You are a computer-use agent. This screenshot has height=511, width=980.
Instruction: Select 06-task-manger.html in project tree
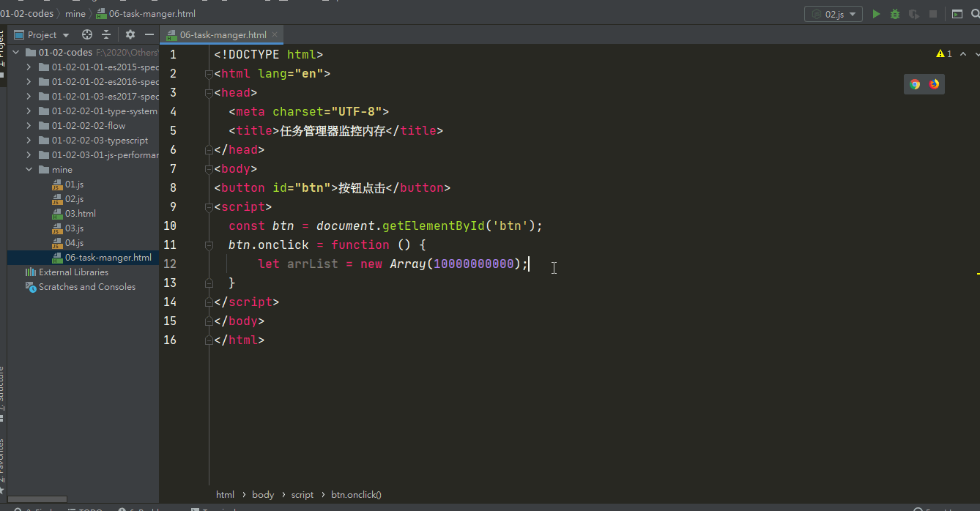coord(108,257)
